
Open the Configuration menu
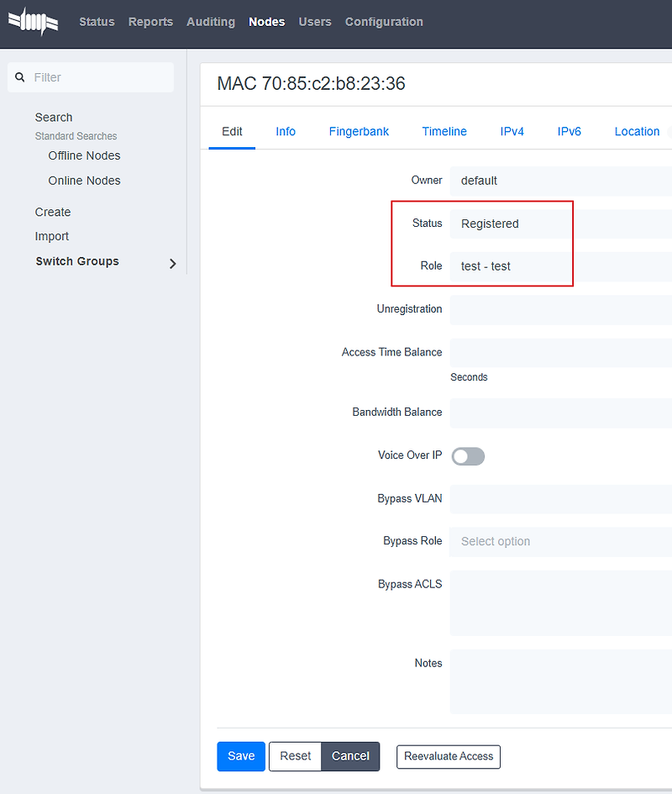click(384, 22)
